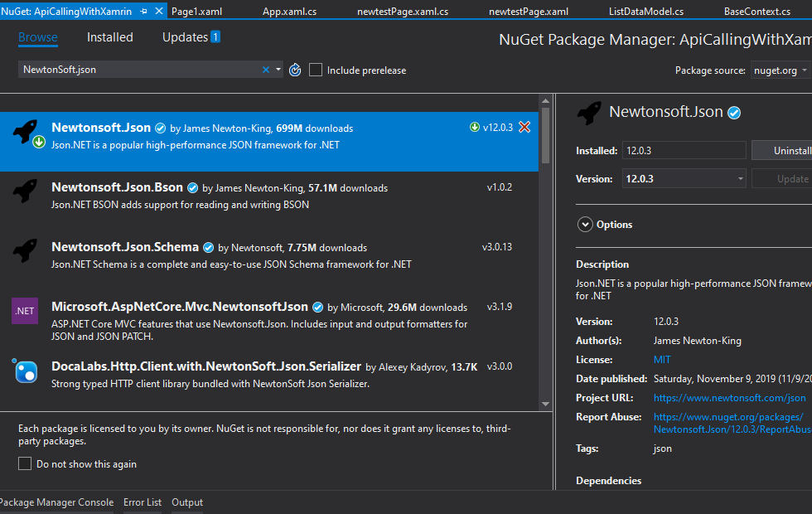This screenshot has height=514, width=812.
Task: Close the NuGet ApiCallingWithXamrin tab
Action: pos(159,11)
